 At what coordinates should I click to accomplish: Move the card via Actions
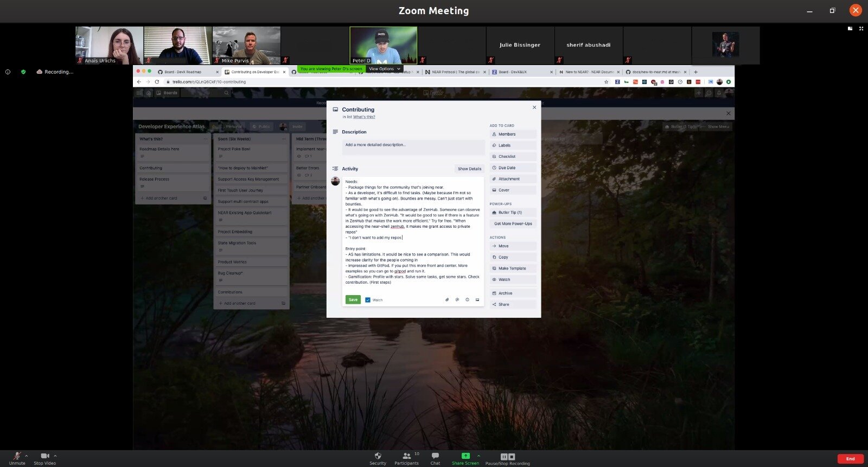[513, 246]
